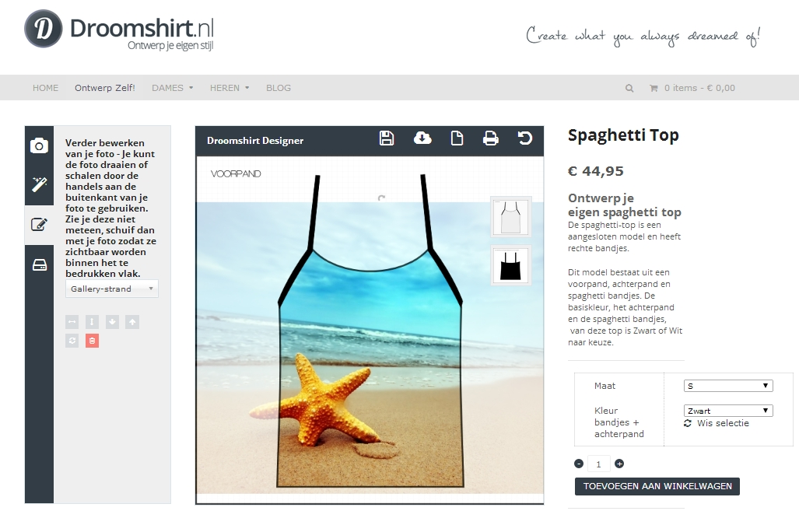799x532 pixels.
Task: Click the Wis selectie link
Action: pos(717,423)
